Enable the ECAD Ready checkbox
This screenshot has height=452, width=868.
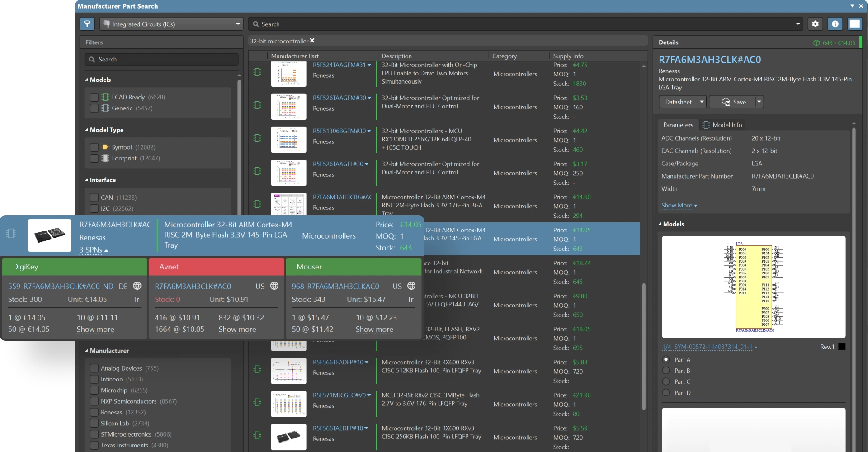[x=94, y=97]
